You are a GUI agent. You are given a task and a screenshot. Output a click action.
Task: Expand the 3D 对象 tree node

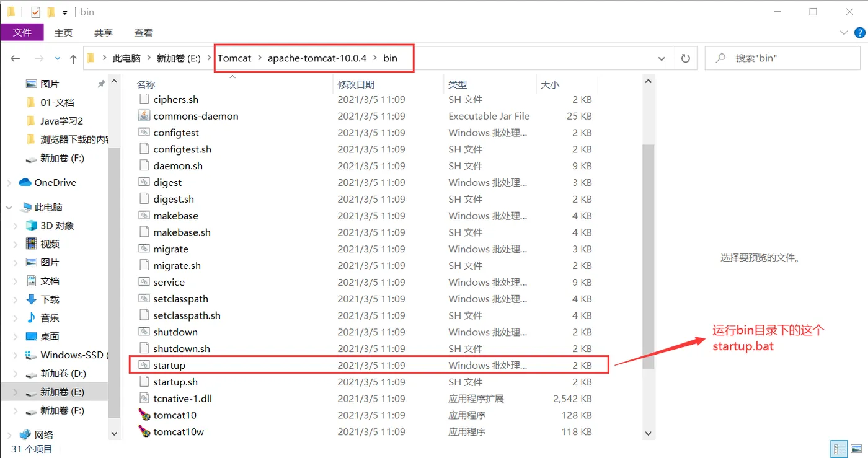[16, 226]
